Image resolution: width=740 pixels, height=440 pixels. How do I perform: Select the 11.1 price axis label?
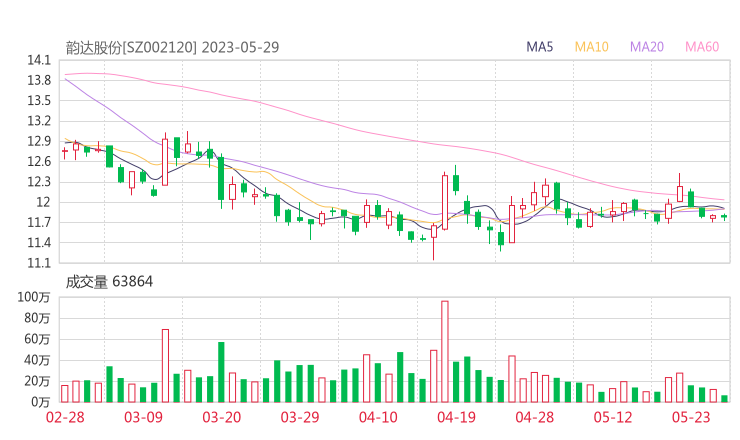(x=39, y=263)
